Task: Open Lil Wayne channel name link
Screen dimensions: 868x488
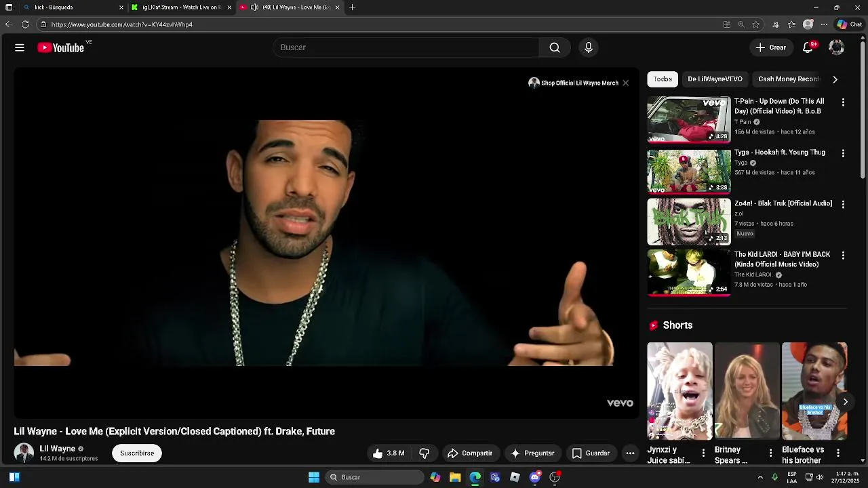Action: (x=58, y=449)
